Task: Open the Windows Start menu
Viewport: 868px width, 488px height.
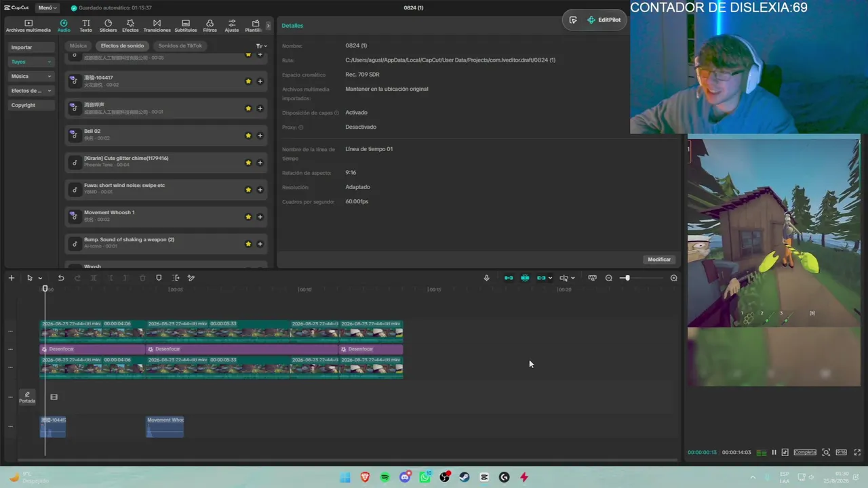Action: (x=345, y=477)
